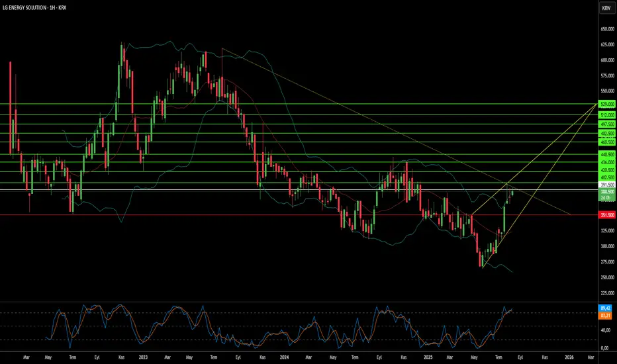Click the 497.500 price level label

(606, 124)
